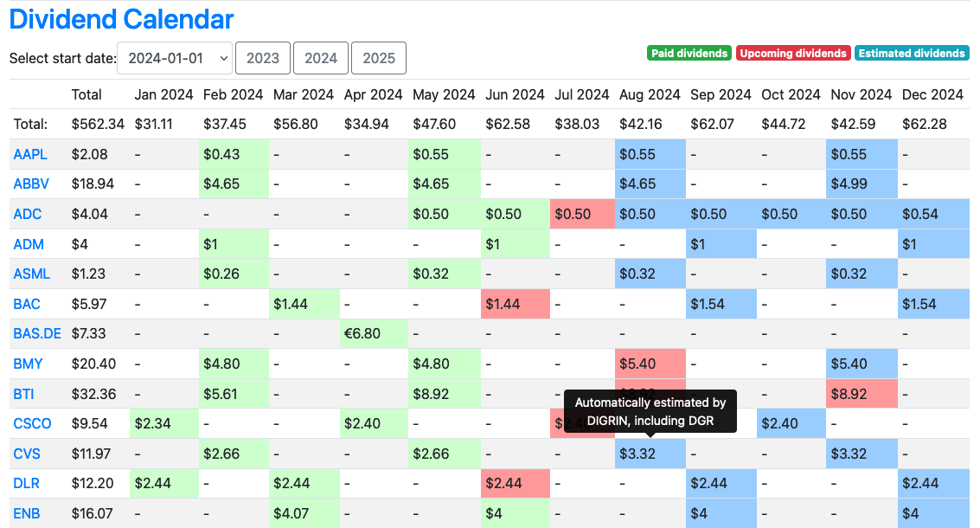Open the BTI ticker link
The height and width of the screenshot is (528, 980).
[23, 394]
